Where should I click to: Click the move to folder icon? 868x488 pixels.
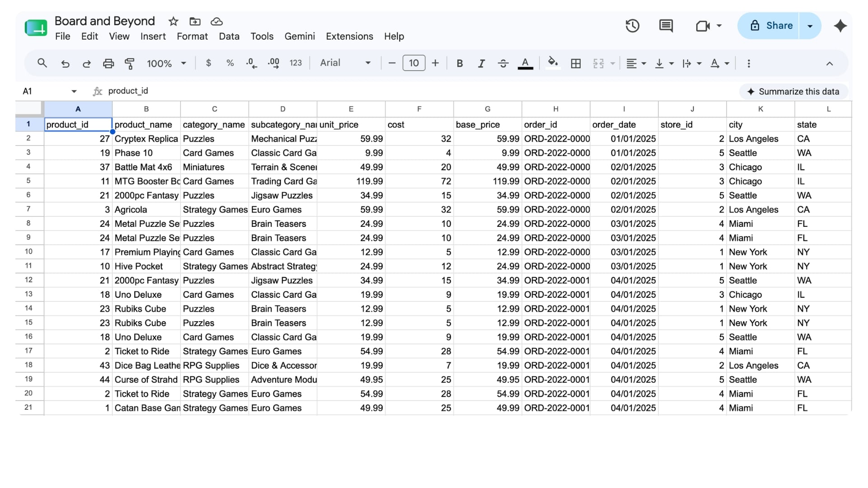(195, 21)
